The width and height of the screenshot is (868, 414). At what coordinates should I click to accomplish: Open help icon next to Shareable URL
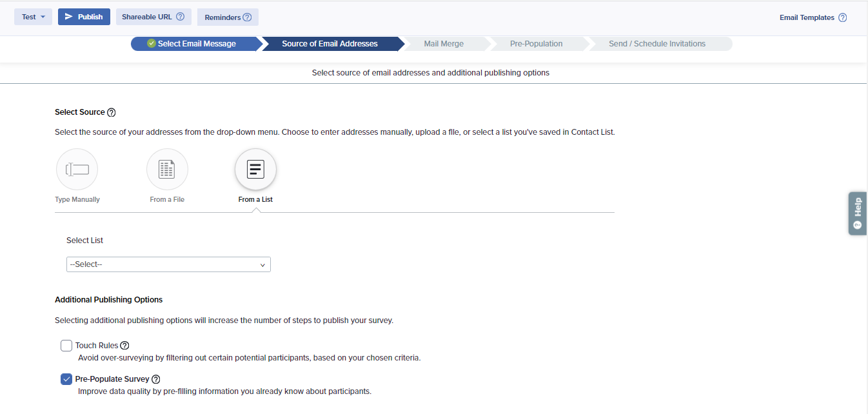(180, 17)
